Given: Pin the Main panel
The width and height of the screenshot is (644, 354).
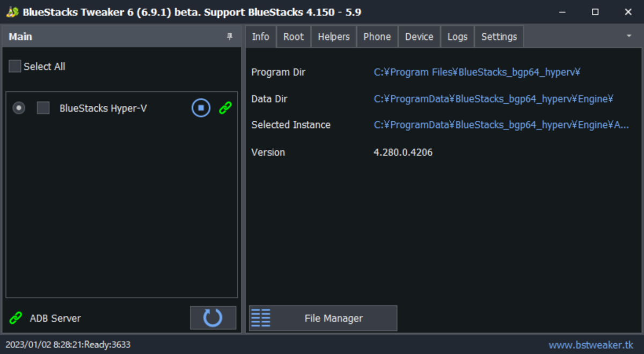Looking at the screenshot, I should [x=230, y=37].
